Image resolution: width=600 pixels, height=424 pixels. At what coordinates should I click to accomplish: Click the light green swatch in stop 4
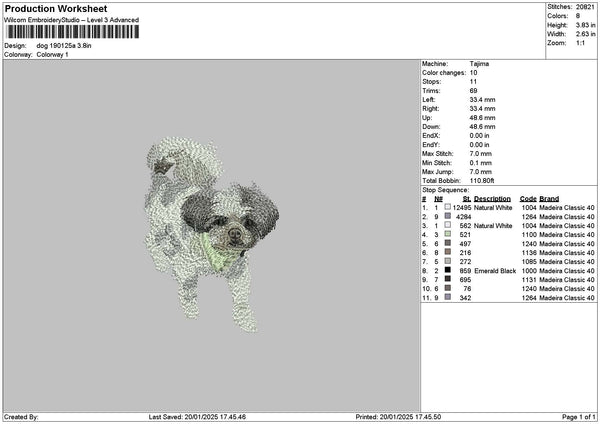(x=447, y=234)
